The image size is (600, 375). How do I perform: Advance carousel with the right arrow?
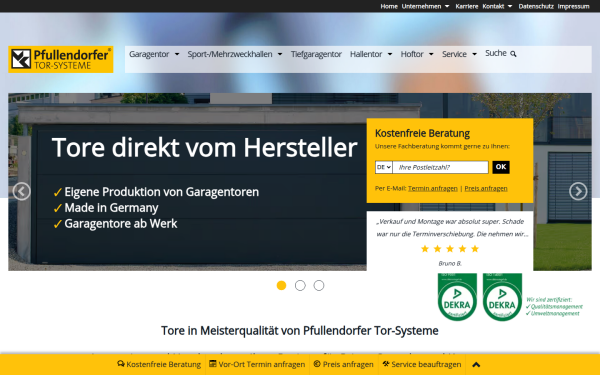(x=578, y=191)
